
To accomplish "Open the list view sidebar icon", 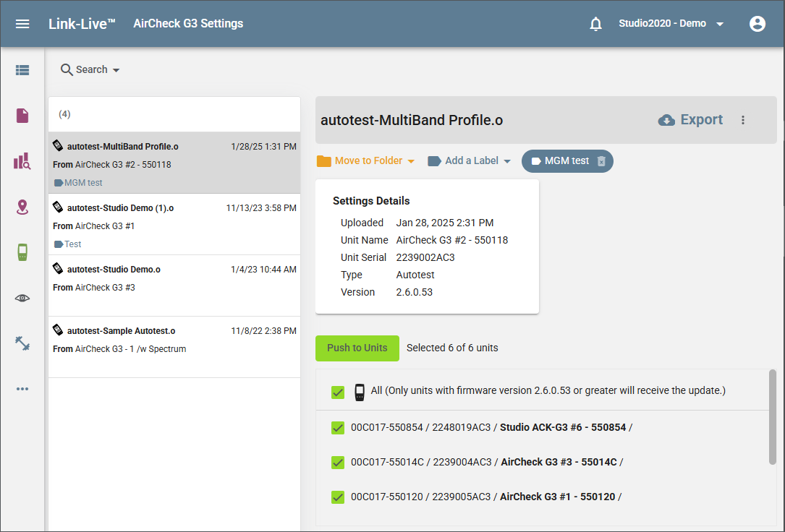I will (22, 70).
